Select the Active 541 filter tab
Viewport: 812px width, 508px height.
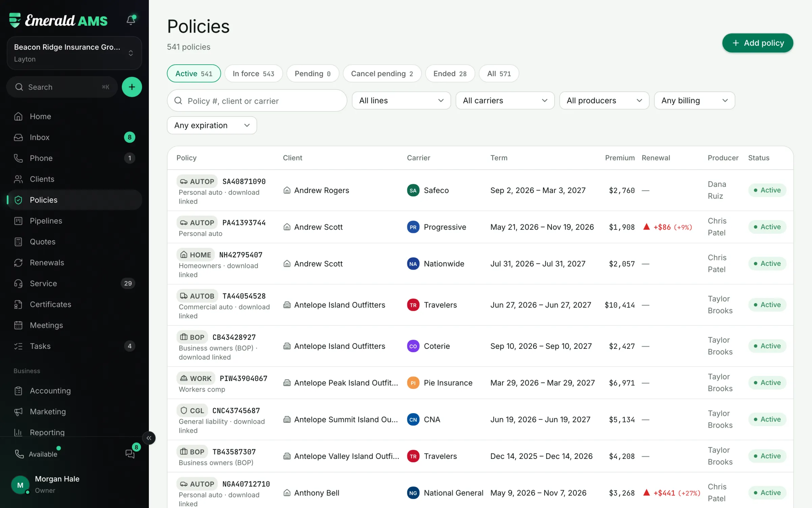[194, 73]
